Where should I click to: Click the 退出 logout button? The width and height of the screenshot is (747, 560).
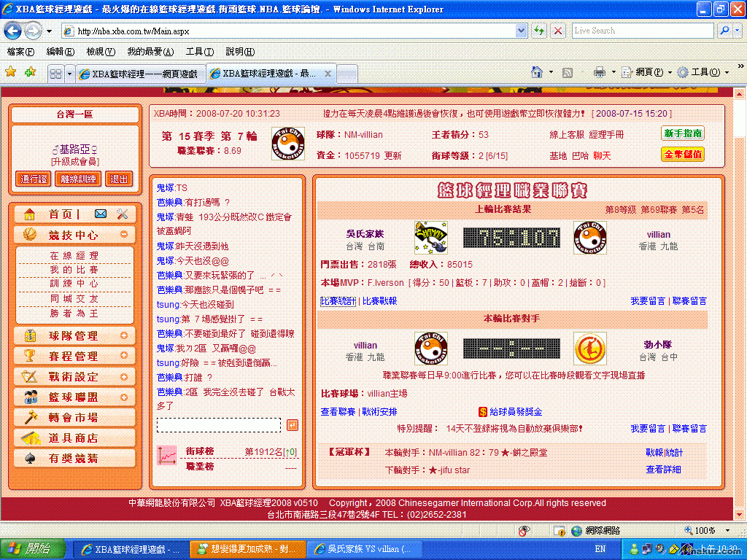[119, 179]
